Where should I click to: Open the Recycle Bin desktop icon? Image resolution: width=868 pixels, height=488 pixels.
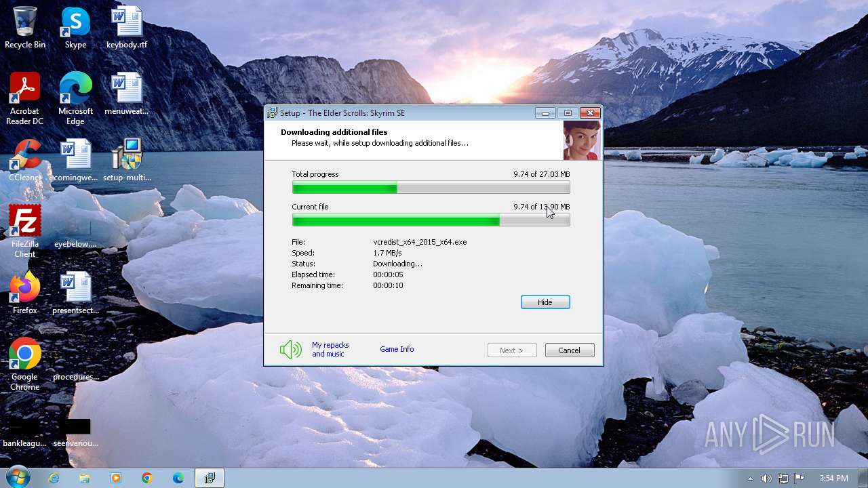[25, 28]
